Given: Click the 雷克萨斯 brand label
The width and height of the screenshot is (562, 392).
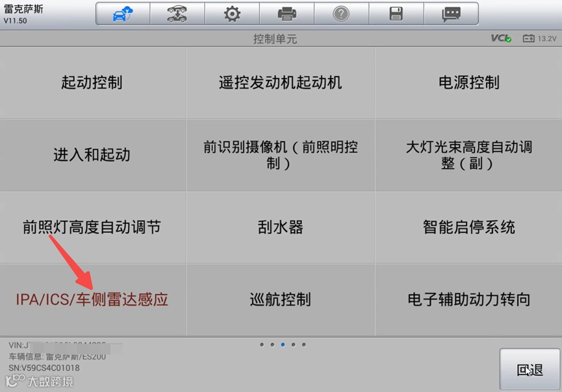Looking at the screenshot, I should tap(23, 9).
